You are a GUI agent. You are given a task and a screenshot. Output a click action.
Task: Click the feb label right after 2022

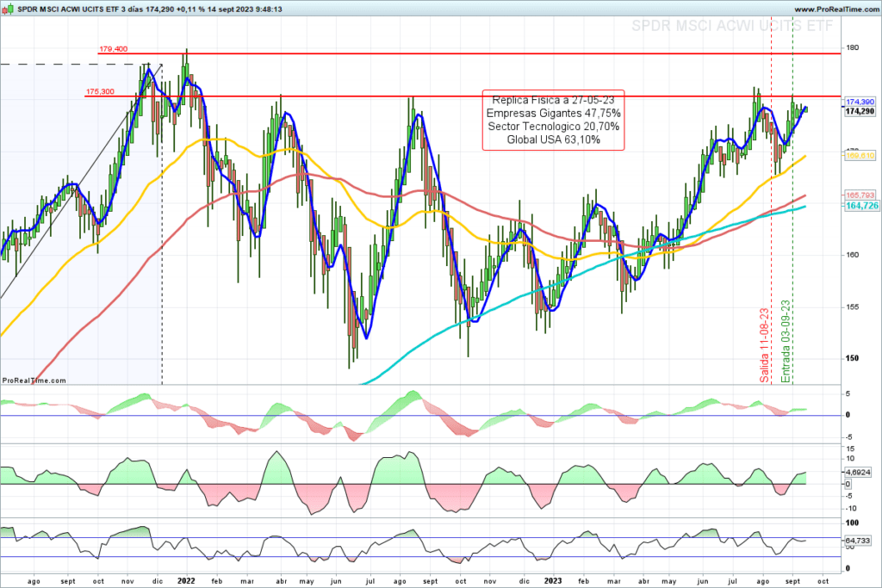pyautogui.click(x=216, y=581)
